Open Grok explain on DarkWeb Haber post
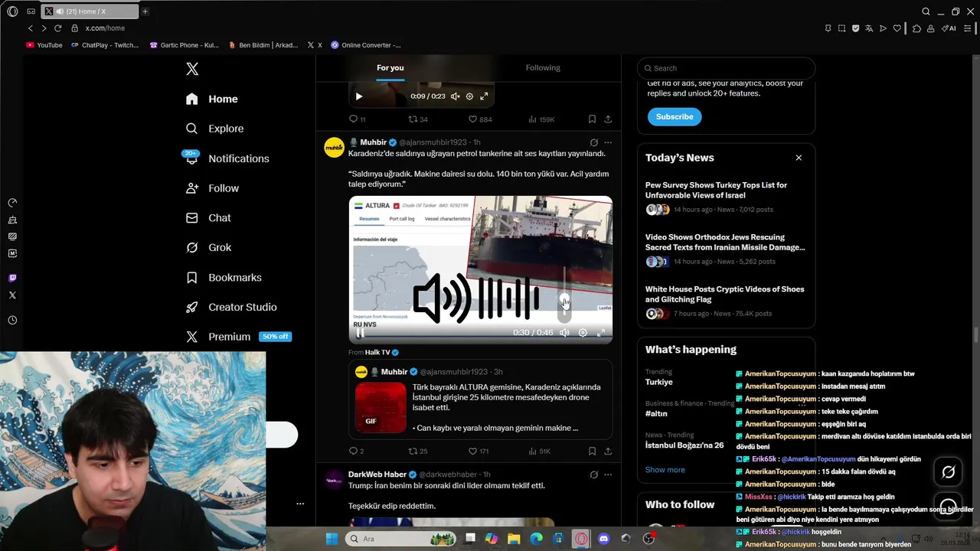Screen dimensions: 980x551 point(593,474)
